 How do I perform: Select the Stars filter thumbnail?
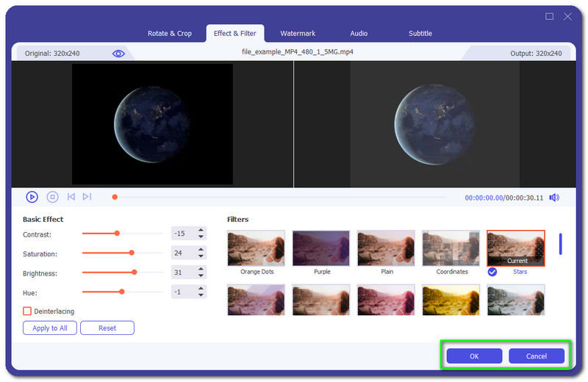[x=516, y=248]
